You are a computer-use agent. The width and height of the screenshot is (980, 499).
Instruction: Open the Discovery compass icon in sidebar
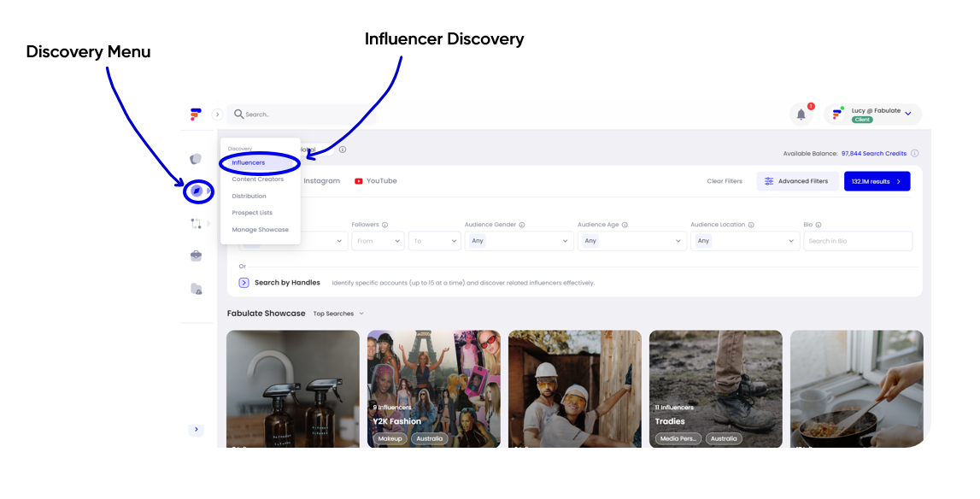click(197, 191)
